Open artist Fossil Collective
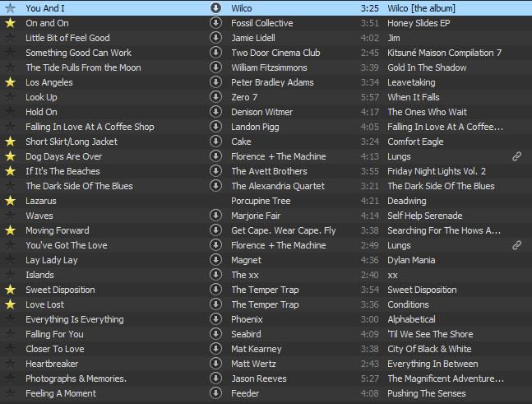Image resolution: width=532 pixels, height=404 pixels. pos(262,23)
